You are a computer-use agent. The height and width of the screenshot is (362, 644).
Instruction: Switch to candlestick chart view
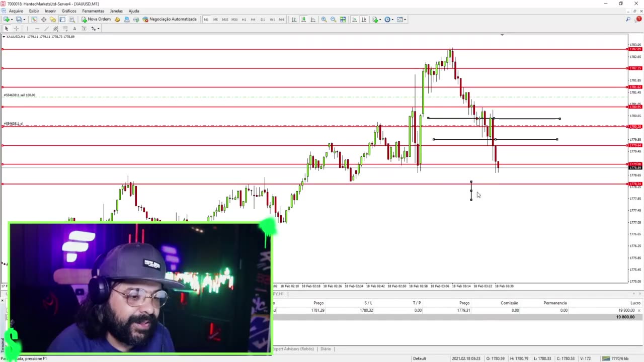coord(303,20)
